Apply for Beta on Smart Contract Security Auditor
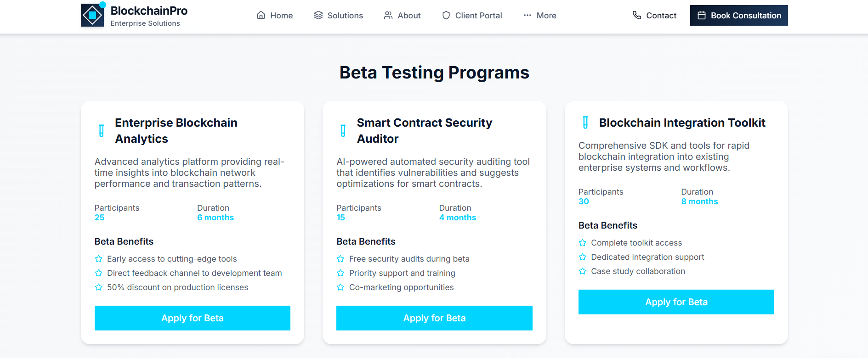 point(434,318)
